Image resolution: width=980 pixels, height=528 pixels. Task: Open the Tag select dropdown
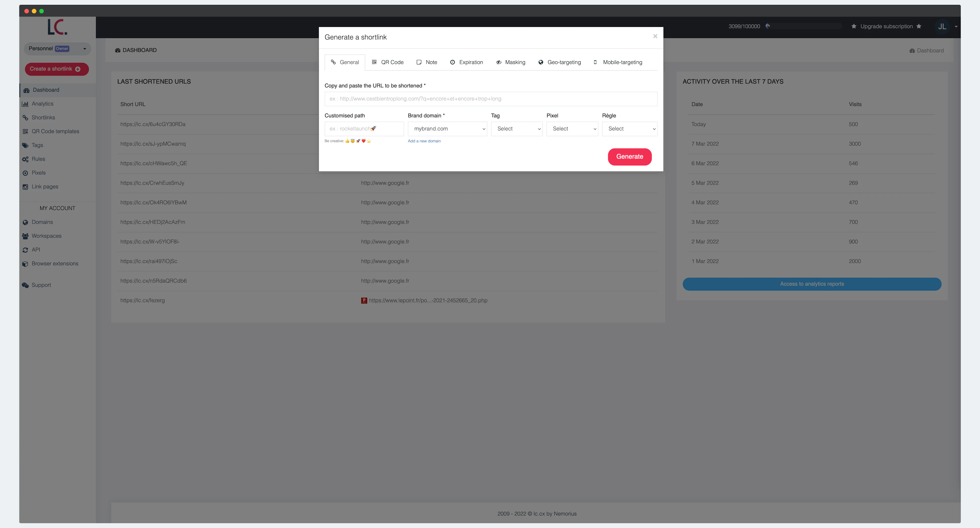(516, 129)
